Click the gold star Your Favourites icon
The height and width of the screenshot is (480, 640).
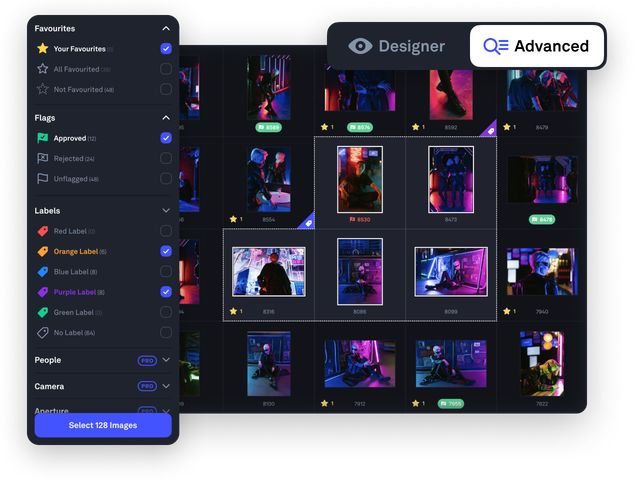pyautogui.click(x=42, y=48)
